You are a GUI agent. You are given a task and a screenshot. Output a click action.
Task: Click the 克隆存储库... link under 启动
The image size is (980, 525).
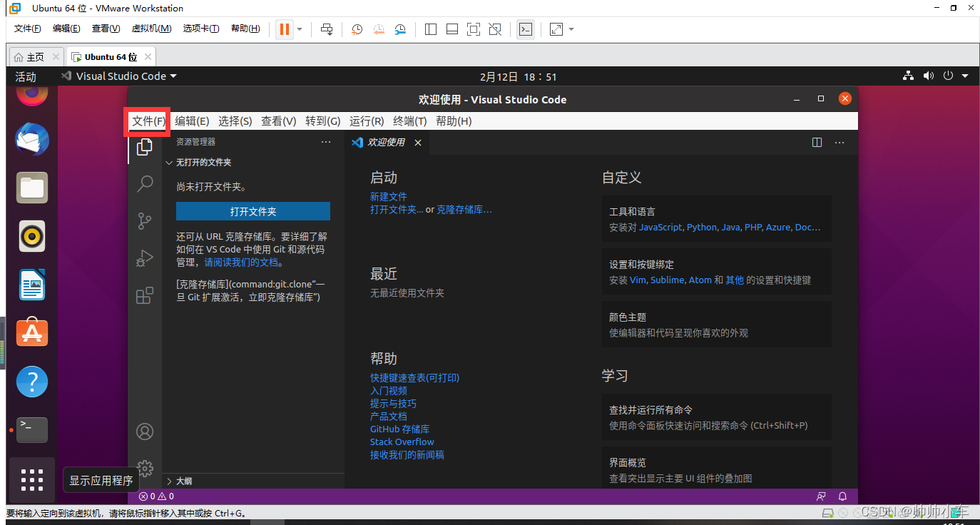click(x=464, y=210)
